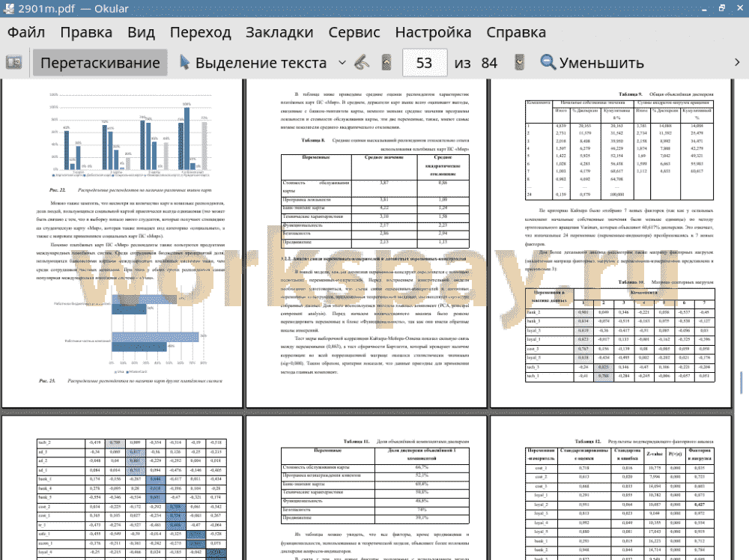Click the Okular application icon in title bar

coord(8,8)
